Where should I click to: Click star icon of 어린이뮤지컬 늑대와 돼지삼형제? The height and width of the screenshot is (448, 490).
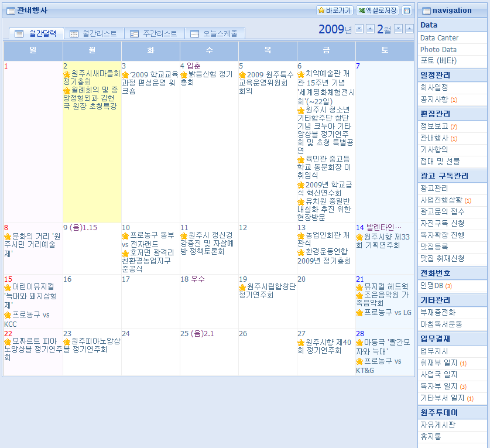tap(8, 288)
